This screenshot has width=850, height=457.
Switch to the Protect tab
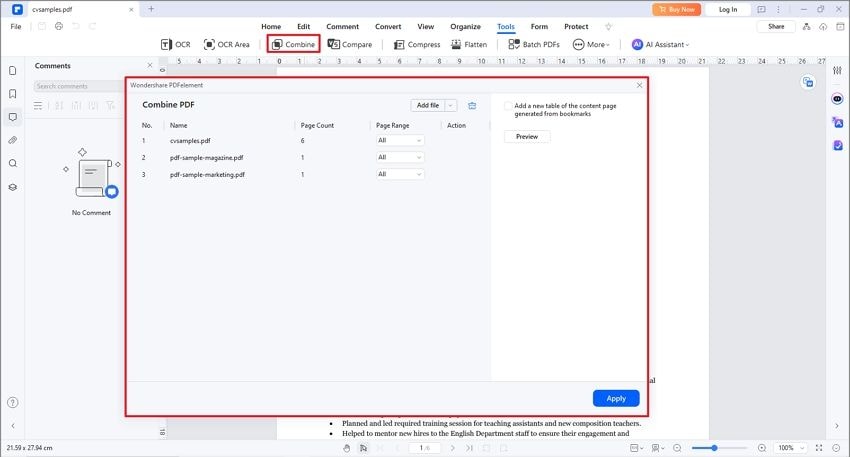(x=576, y=26)
